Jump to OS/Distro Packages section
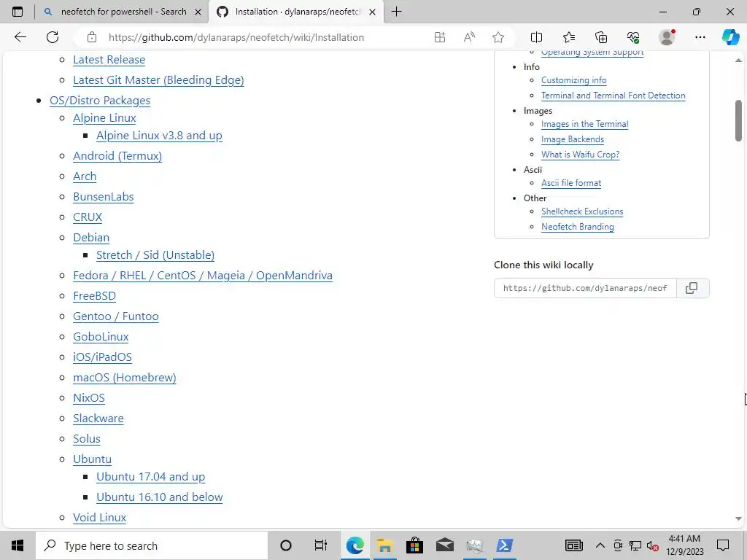This screenshot has width=747, height=560. coord(100,101)
